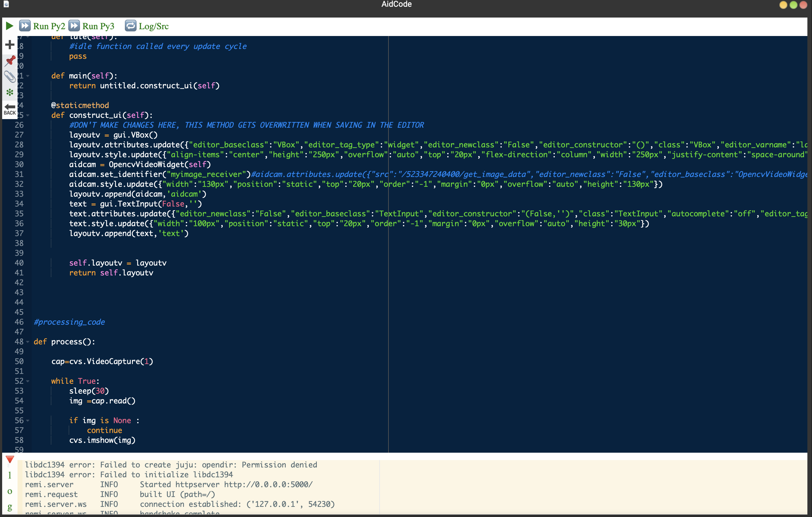Click the layoutv.append(text,'text') line

click(x=129, y=234)
